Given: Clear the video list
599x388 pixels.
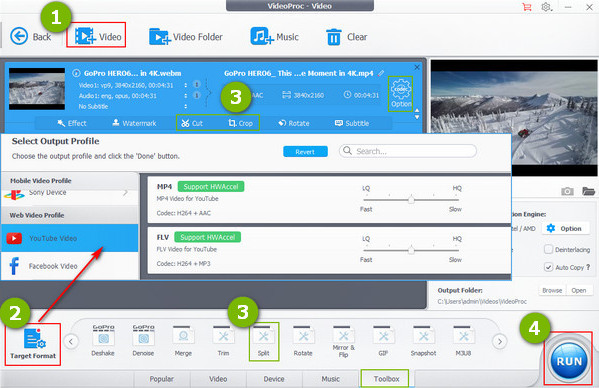Looking at the screenshot, I should tap(346, 37).
